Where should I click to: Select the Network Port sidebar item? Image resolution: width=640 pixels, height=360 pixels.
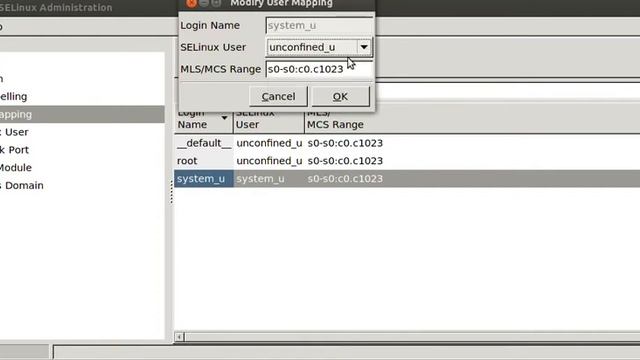(x=82, y=150)
